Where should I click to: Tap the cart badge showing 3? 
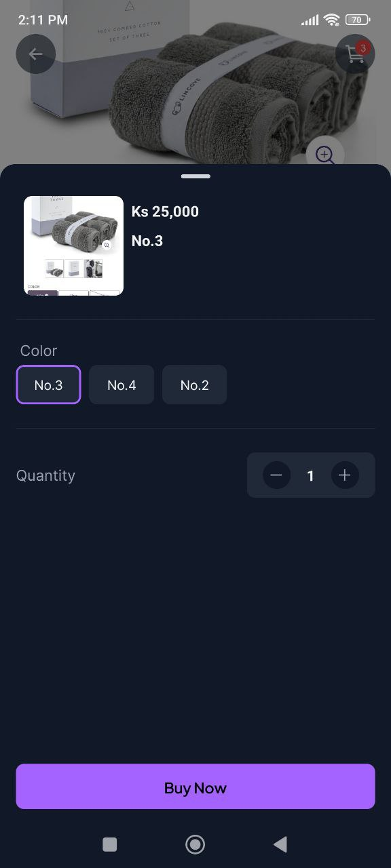coord(363,48)
